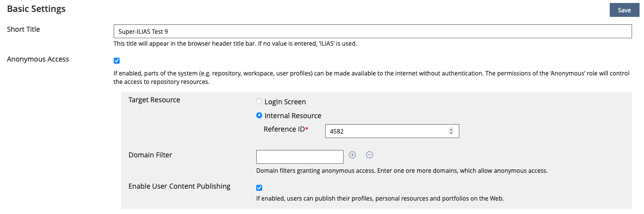
Task: Click the 'Enable User Content Publishing' label
Action: pos(179,186)
